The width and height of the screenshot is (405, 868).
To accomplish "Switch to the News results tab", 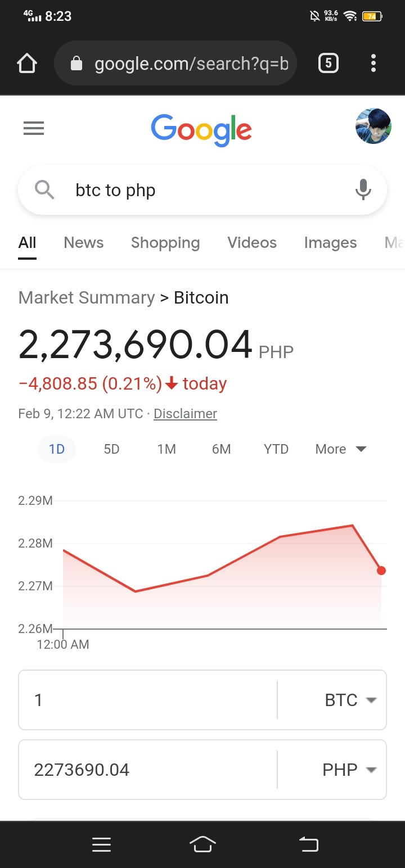I will click(x=84, y=243).
